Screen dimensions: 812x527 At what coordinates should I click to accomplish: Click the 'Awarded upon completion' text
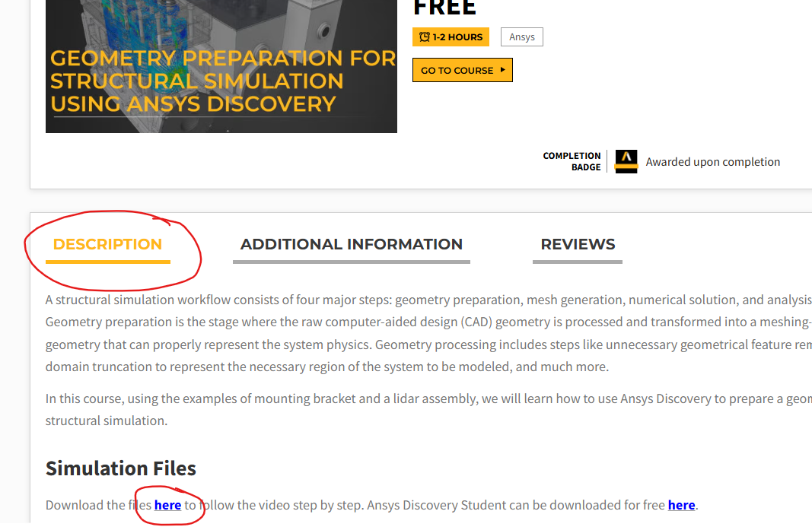tap(712, 162)
